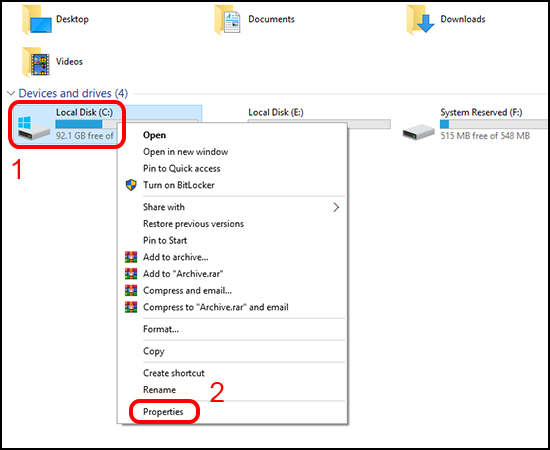Viewport: 550px width, 450px height.
Task: Select Restore previous versions
Action: pos(193,224)
